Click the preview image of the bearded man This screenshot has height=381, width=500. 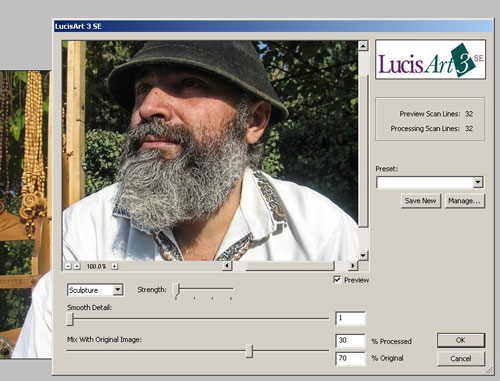click(x=210, y=150)
